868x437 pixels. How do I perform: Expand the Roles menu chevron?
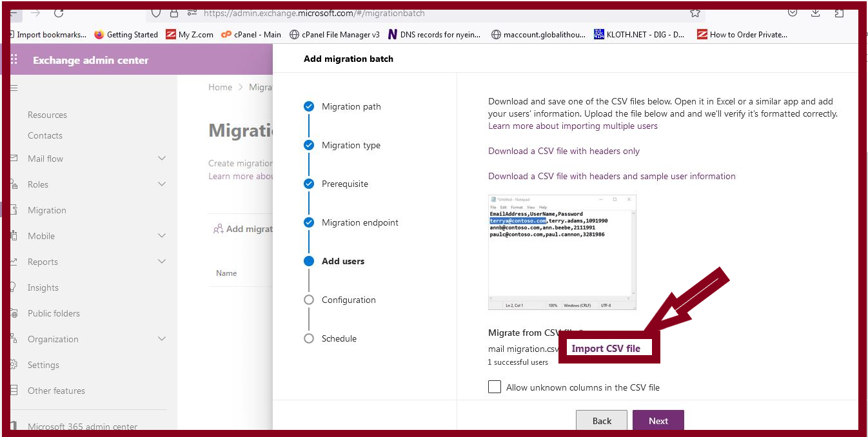pos(162,184)
